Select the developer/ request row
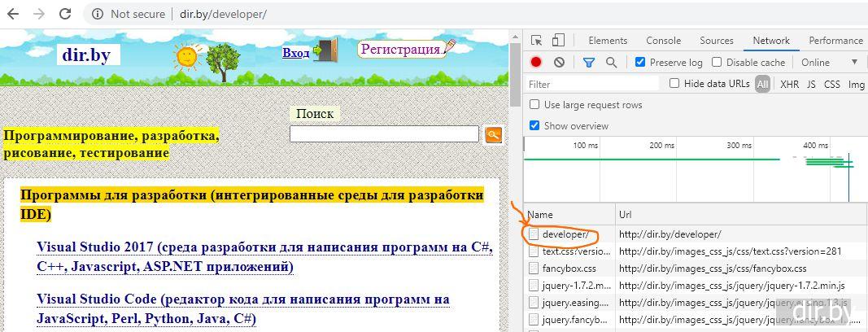The image size is (868, 332). pyautogui.click(x=565, y=234)
